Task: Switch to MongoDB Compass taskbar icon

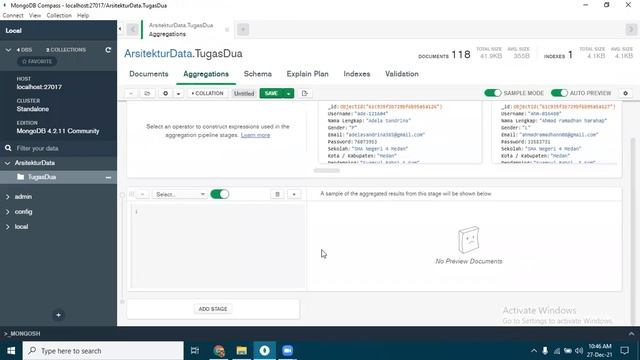Action: pos(264,351)
